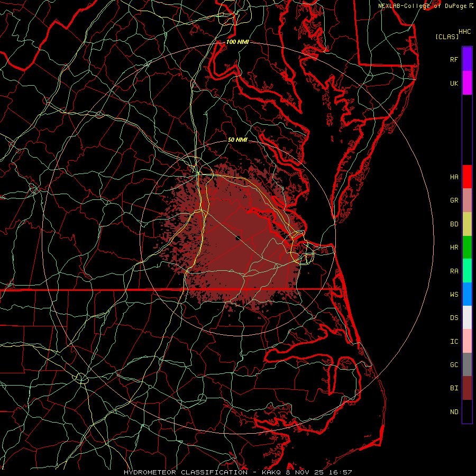This screenshot has width=476, height=476.
Task: Click the UK legend label
Action: coord(454,83)
